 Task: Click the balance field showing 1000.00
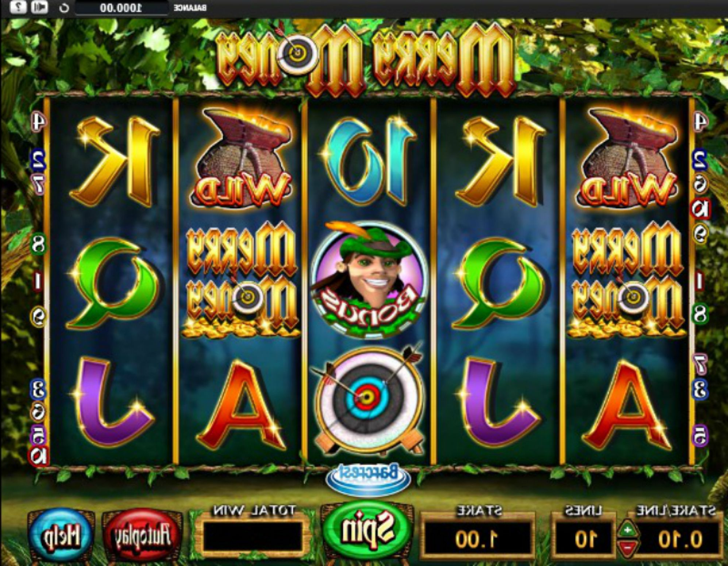tap(121, 8)
